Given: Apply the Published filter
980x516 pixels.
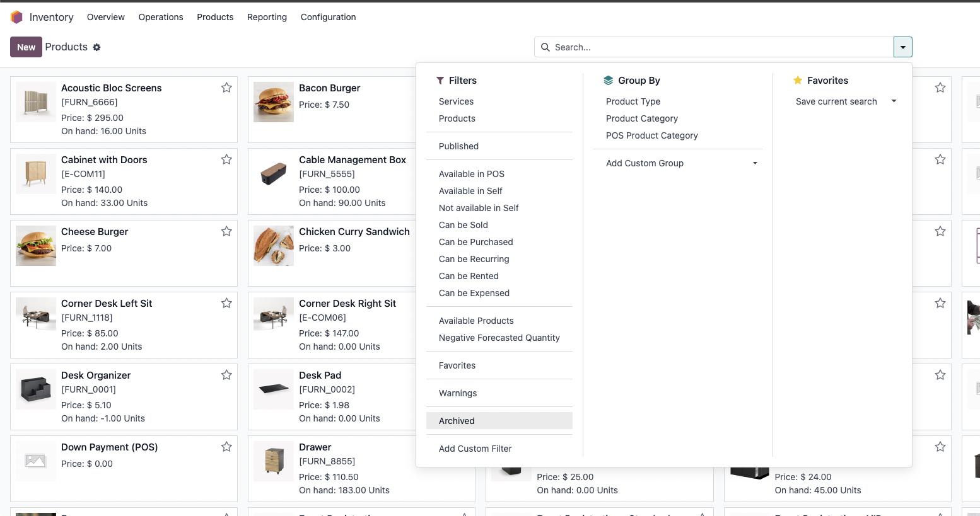Looking at the screenshot, I should [499, 146].
